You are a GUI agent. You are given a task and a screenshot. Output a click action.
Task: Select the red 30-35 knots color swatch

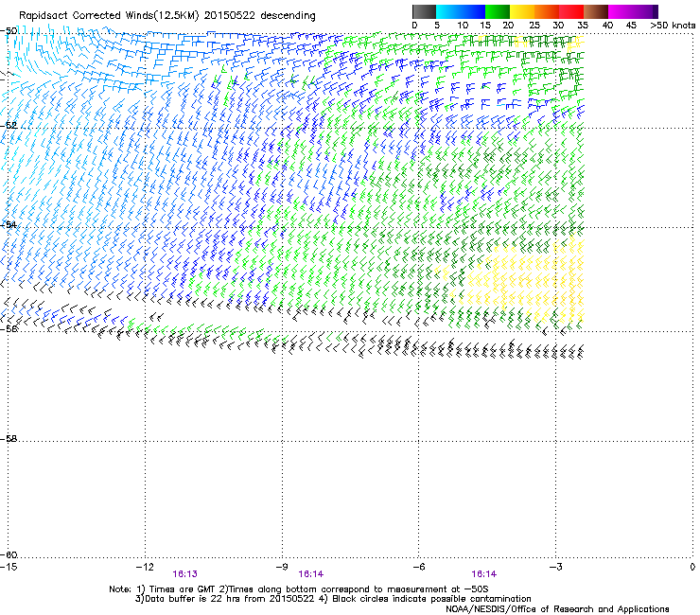pos(571,11)
